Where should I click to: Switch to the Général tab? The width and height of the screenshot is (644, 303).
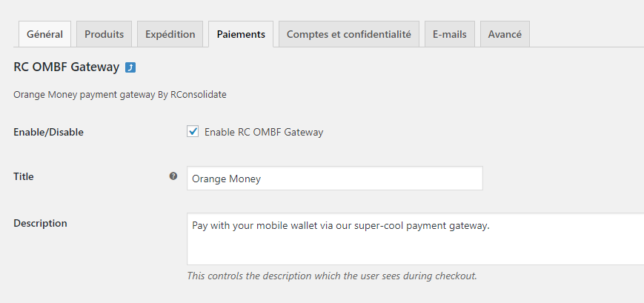[x=44, y=34]
